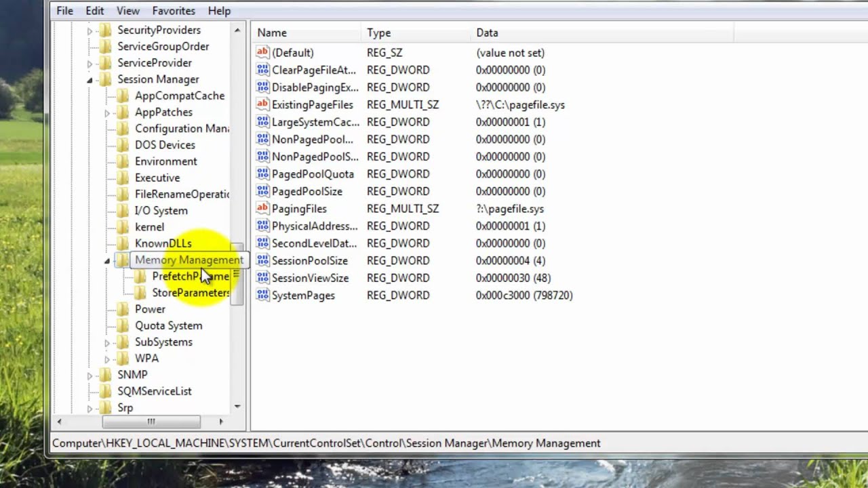Select the ExistingPageFiles string value icon
Screen dimensions: 868x488
[x=262, y=104]
